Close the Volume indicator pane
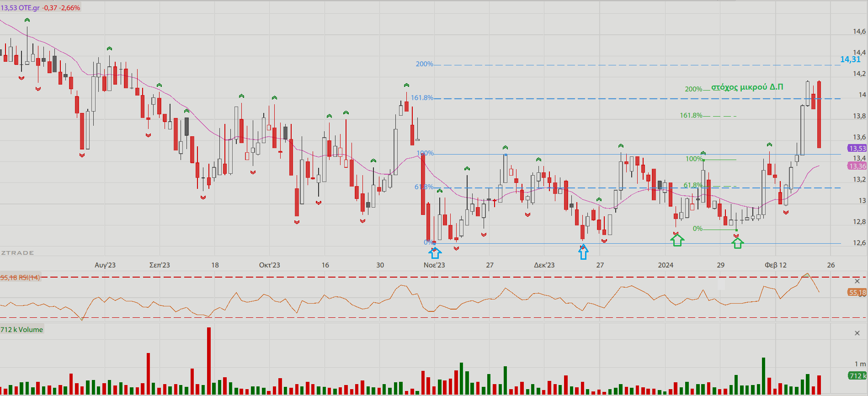 coord(857,333)
